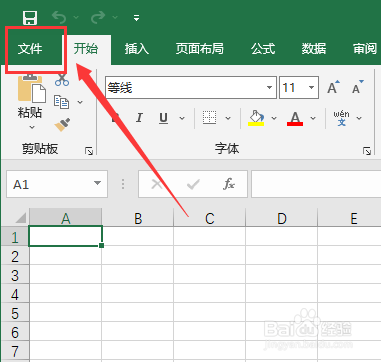Click Decrease Font Size icon

(358, 87)
